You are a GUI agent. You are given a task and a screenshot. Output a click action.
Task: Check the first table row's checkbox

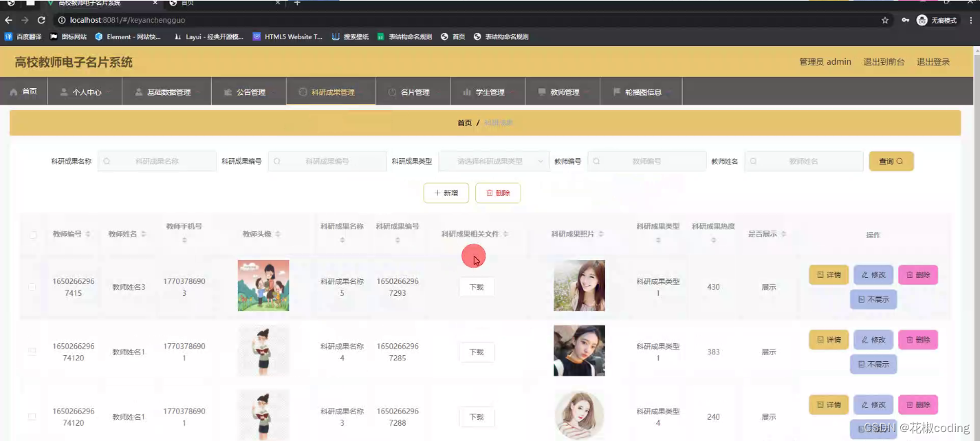pyautogui.click(x=32, y=287)
